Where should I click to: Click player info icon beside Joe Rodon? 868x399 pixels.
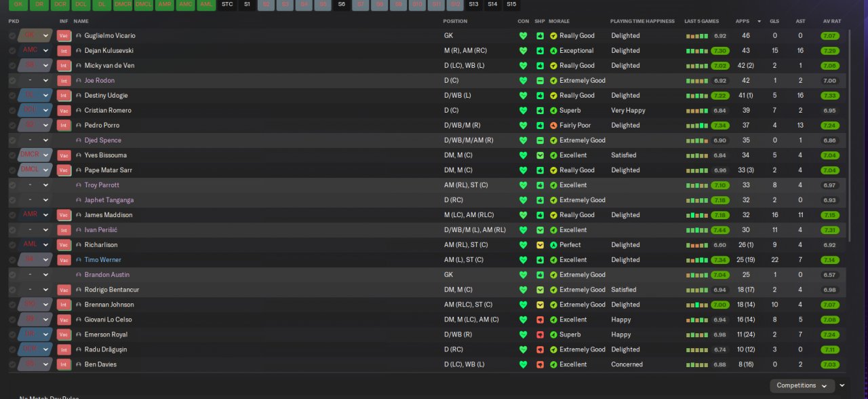(x=79, y=80)
